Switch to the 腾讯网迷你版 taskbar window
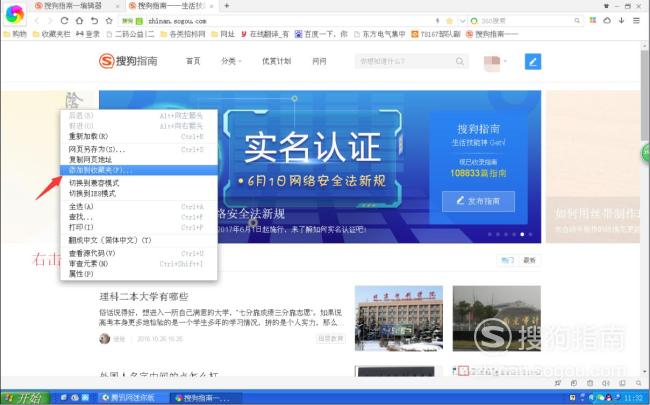This screenshot has width=650, height=405. point(133,398)
